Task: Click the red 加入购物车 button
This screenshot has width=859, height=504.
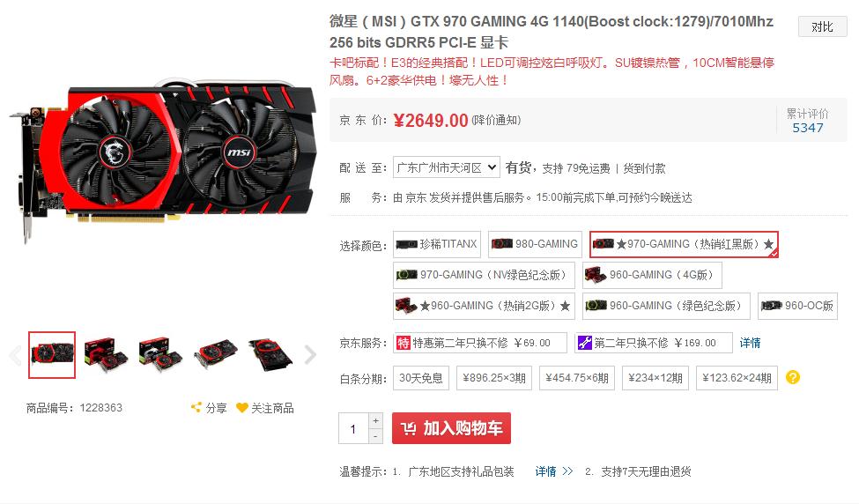Action: pyautogui.click(x=451, y=428)
